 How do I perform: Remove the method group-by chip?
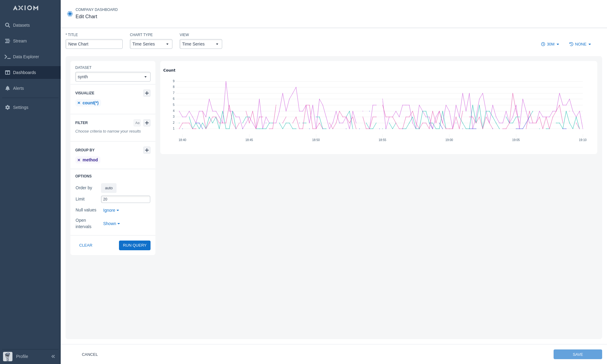coord(79,160)
